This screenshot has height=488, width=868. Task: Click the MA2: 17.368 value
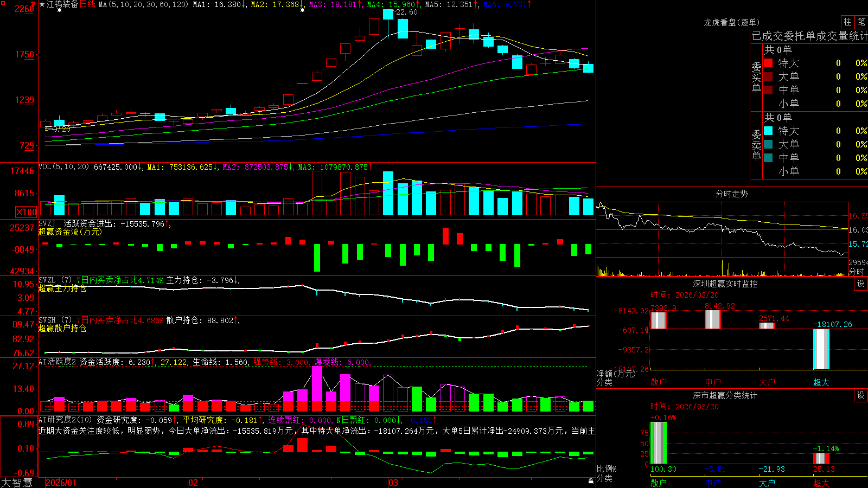275,4
